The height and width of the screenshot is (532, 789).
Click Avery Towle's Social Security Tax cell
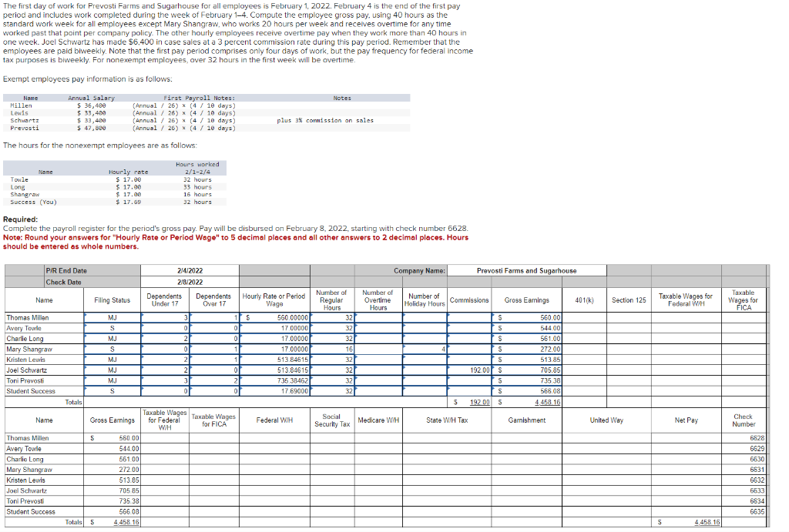[332, 449]
